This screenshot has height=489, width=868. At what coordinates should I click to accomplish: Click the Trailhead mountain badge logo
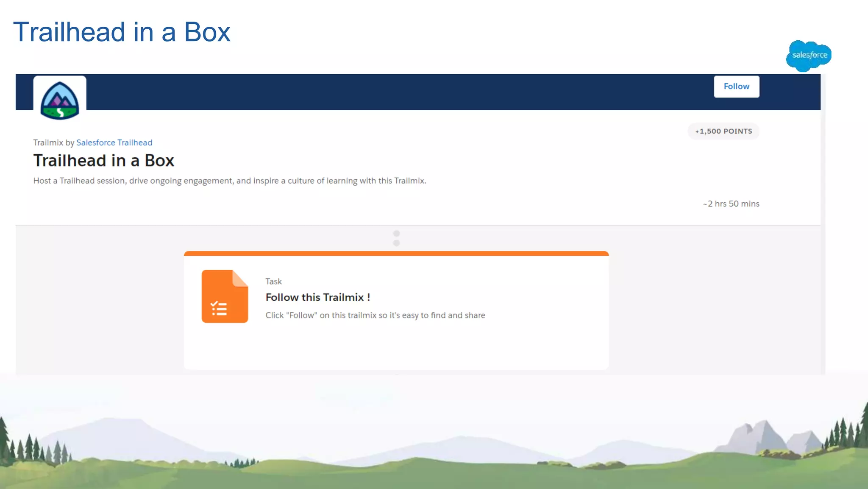pyautogui.click(x=60, y=101)
